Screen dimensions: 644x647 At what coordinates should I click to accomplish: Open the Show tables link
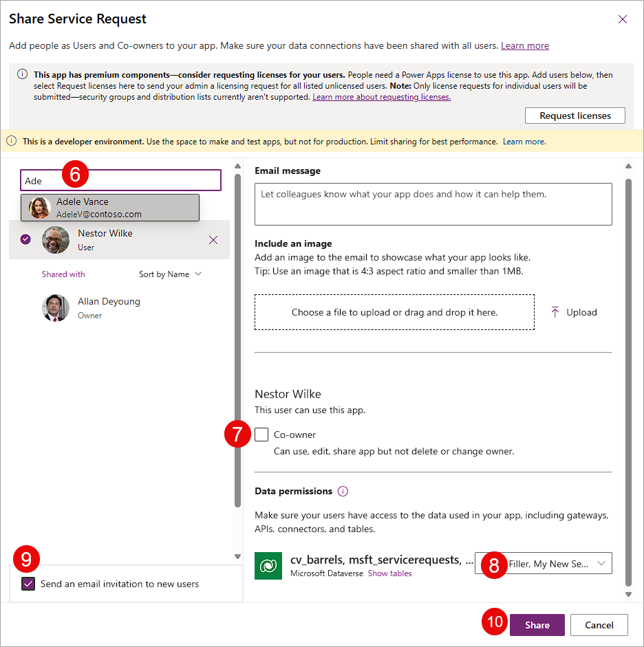[389, 573]
